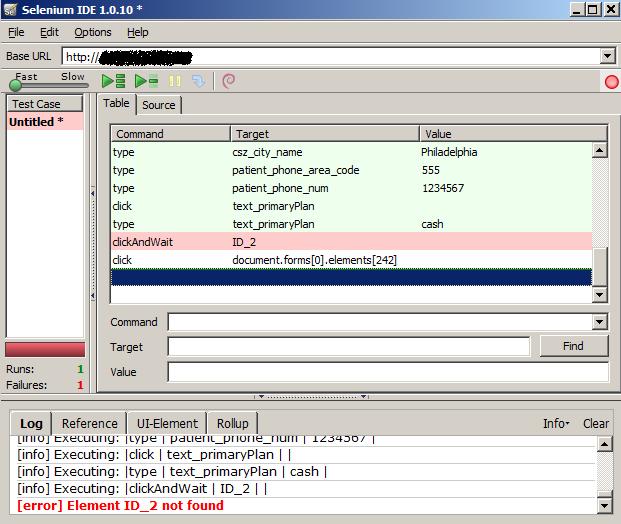The image size is (621, 524).
Task: Click the highlighted blank command row
Action: pyautogui.click(x=351, y=277)
